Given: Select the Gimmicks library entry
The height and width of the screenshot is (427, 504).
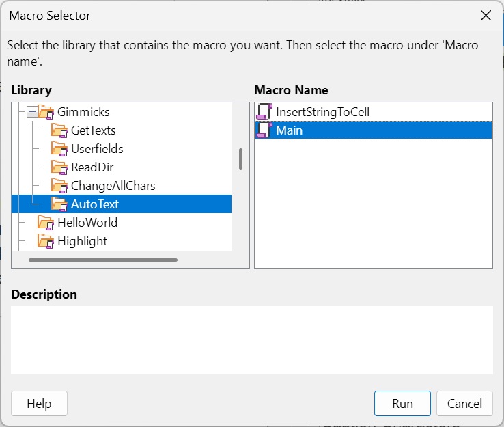Looking at the screenshot, I should click(x=83, y=112).
